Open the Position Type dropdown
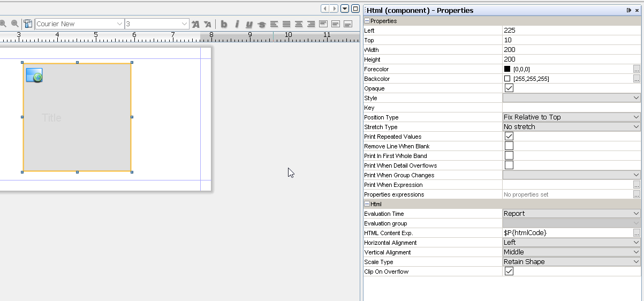Image resolution: width=644 pixels, height=301 pixels. tap(571, 117)
